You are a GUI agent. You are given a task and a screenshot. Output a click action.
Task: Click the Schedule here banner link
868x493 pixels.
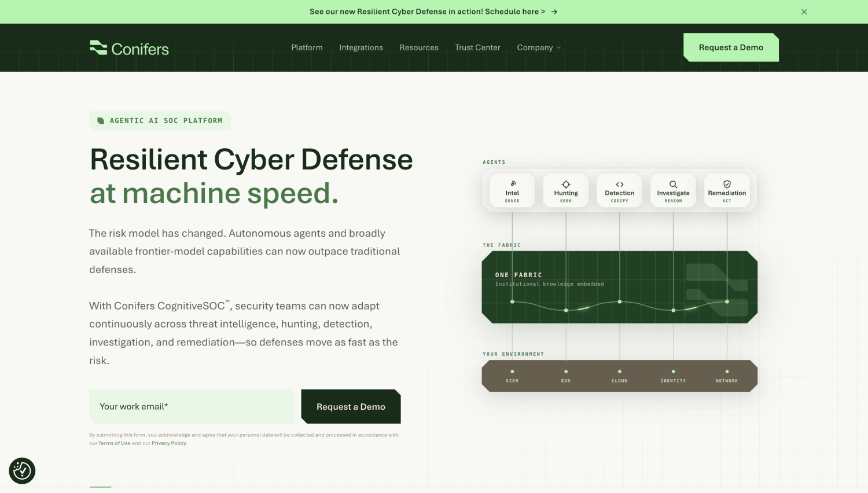[x=515, y=12]
